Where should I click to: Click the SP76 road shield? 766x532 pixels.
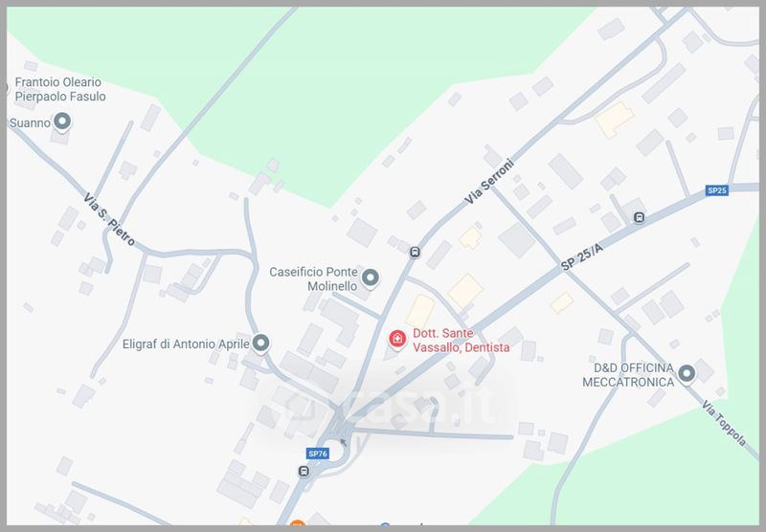click(x=318, y=454)
